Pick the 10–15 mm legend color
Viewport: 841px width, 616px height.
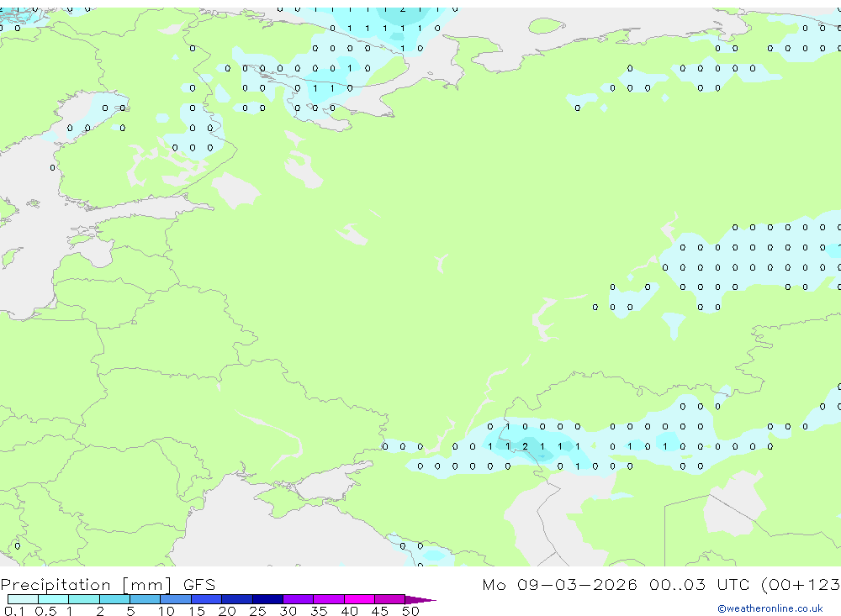176,599
